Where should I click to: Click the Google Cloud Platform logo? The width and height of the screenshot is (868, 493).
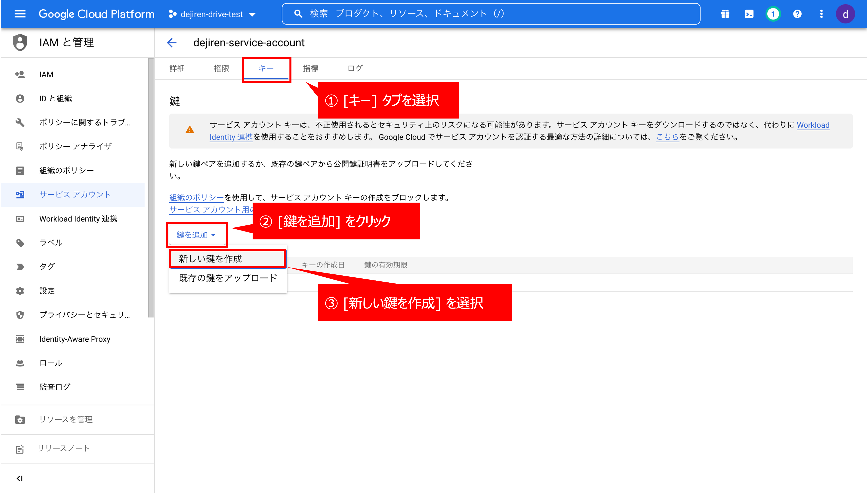pos(96,14)
